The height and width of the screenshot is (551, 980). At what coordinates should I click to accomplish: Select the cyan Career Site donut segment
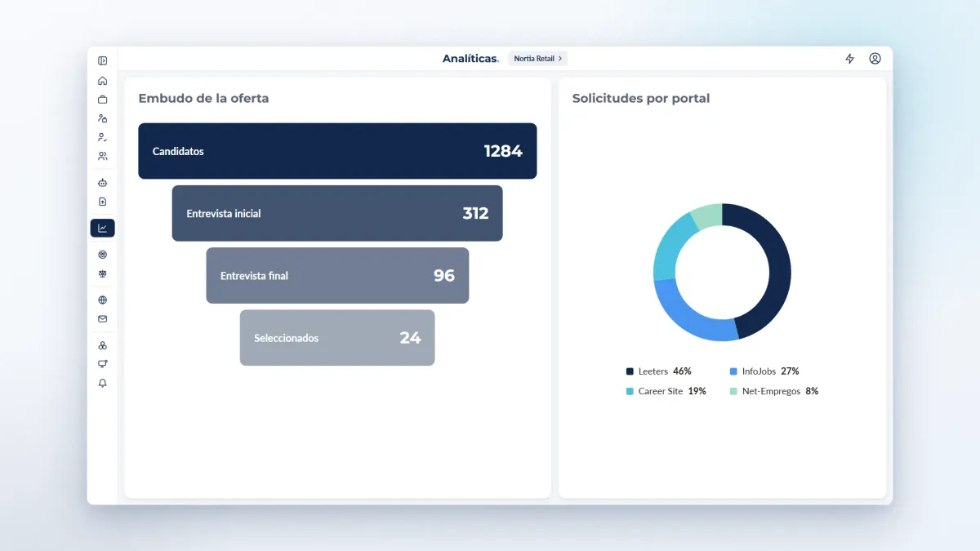pos(669,247)
